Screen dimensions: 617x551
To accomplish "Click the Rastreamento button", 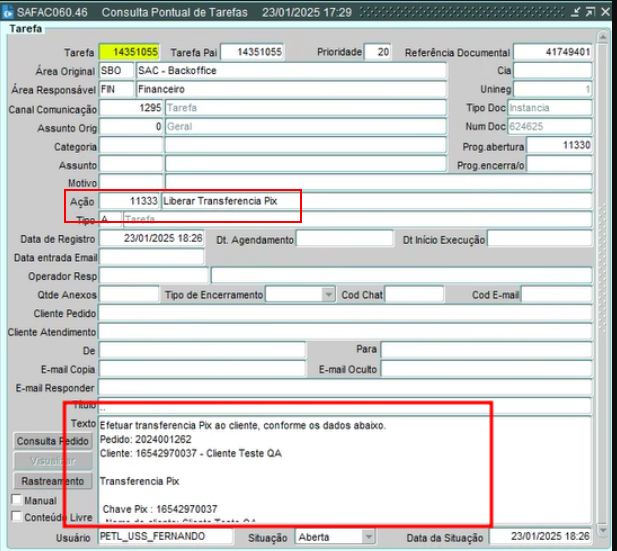I will (53, 481).
